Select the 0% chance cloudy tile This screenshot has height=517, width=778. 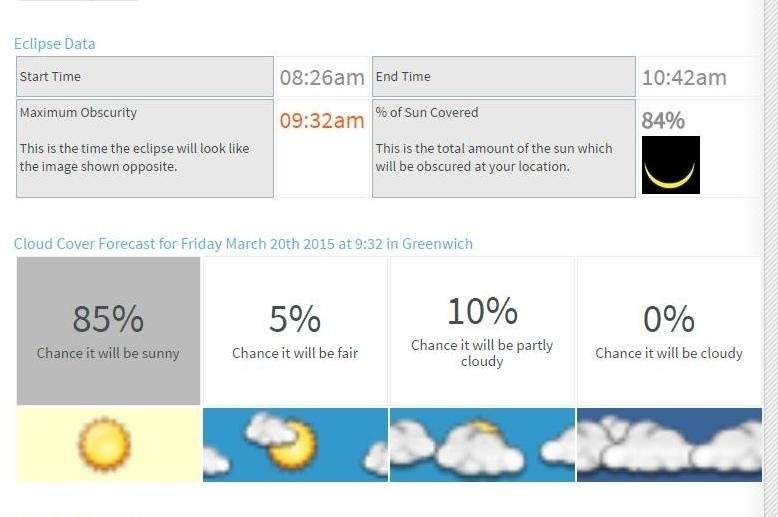click(669, 331)
